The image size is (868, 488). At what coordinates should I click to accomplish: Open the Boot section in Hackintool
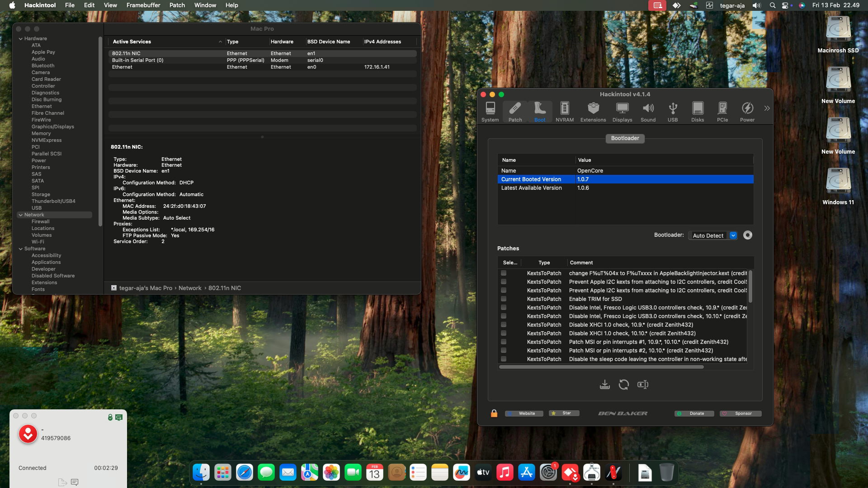(x=540, y=112)
